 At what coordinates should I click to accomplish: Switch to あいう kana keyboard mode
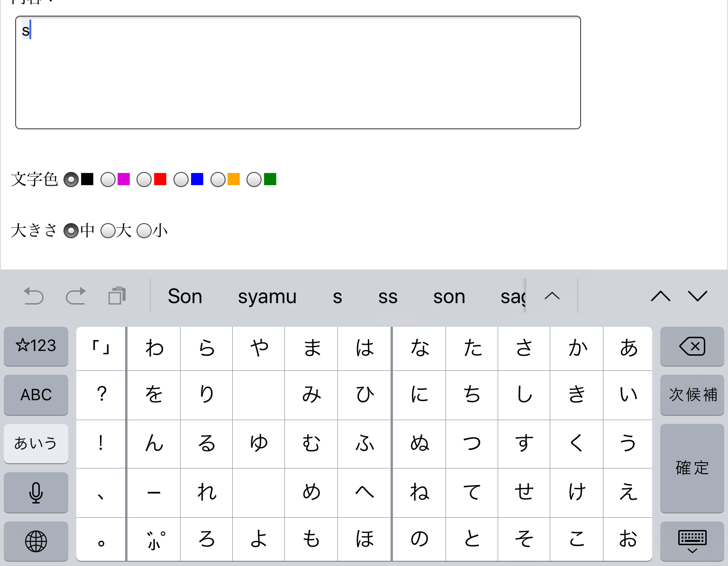click(36, 443)
